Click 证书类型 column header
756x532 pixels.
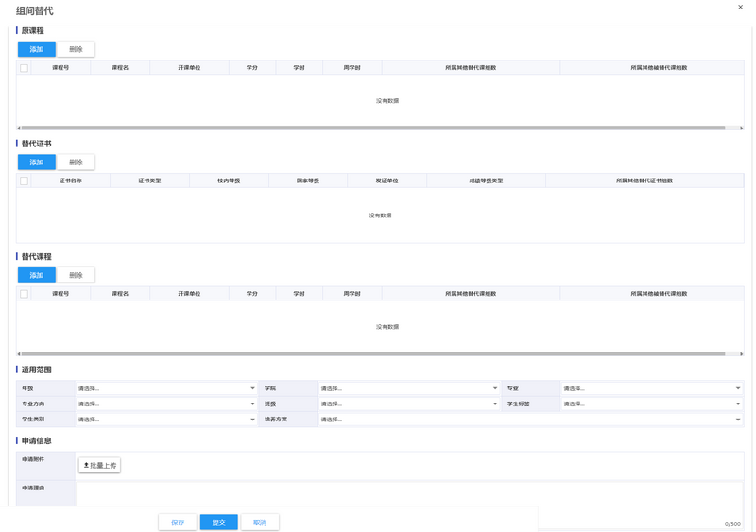150,180
